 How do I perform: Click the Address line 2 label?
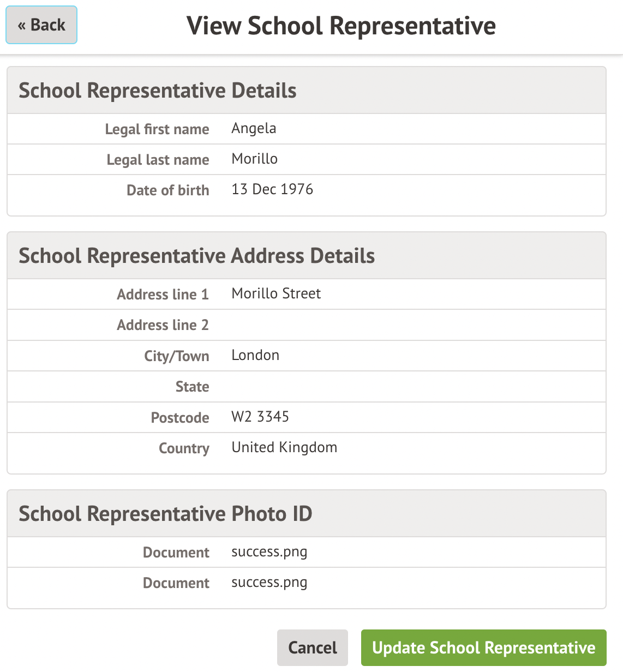tap(163, 325)
